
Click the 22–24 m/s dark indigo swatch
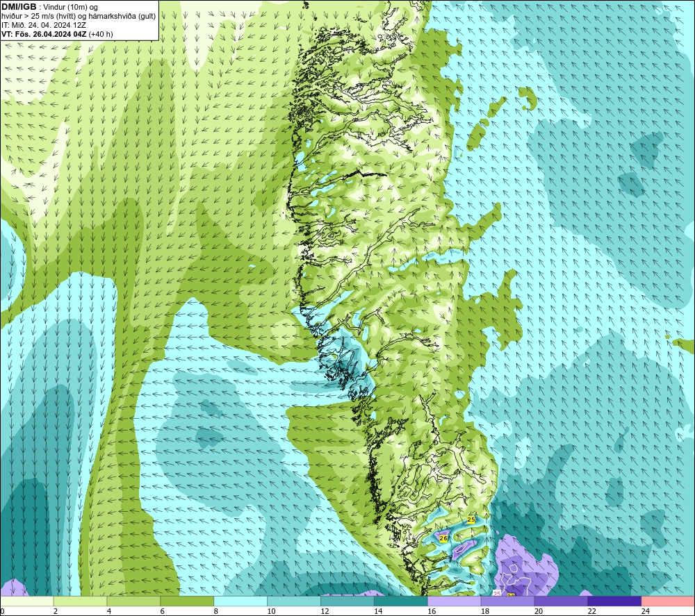tap(614, 601)
